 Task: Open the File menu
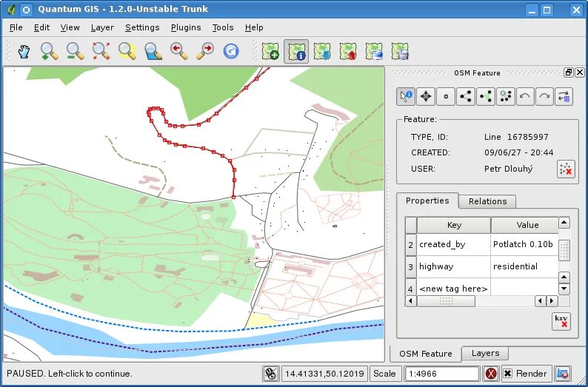coord(16,27)
